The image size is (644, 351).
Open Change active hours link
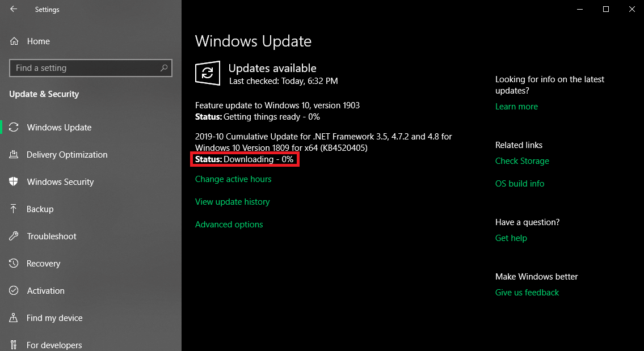click(x=233, y=179)
